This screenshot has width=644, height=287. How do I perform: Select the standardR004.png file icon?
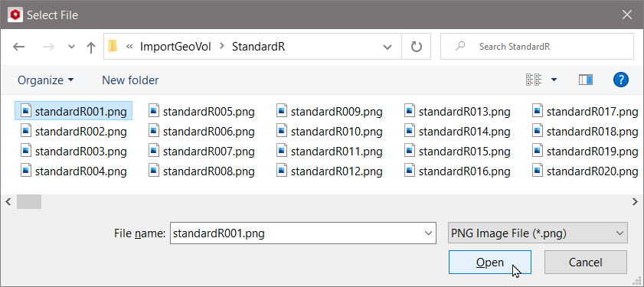pos(26,171)
